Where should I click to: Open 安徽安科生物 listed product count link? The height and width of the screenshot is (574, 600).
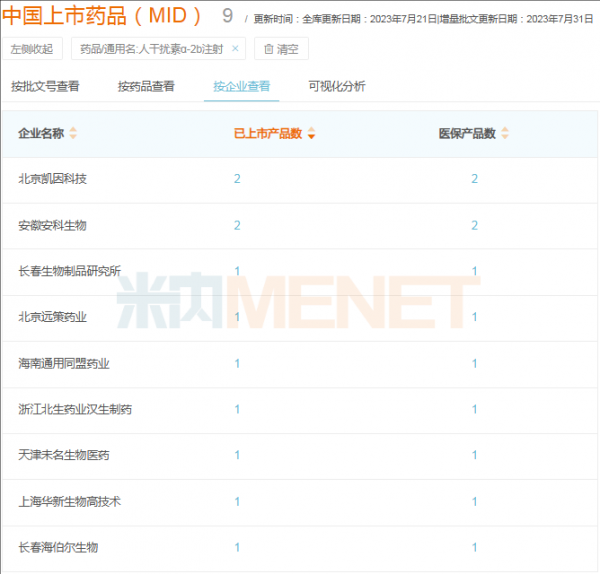coord(237,225)
